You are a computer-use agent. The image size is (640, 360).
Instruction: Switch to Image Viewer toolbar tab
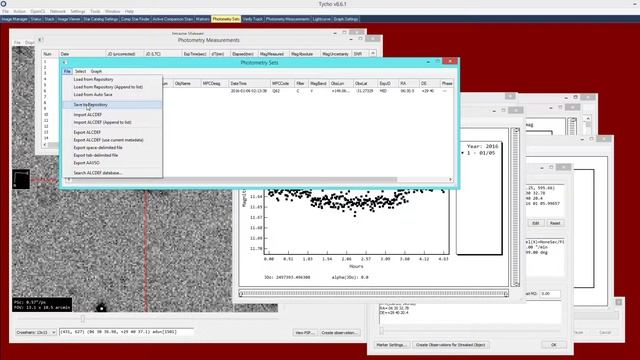click(69, 19)
